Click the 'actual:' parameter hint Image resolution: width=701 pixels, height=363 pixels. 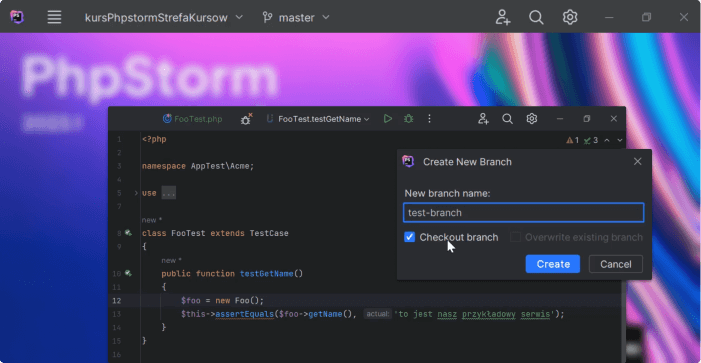(377, 314)
